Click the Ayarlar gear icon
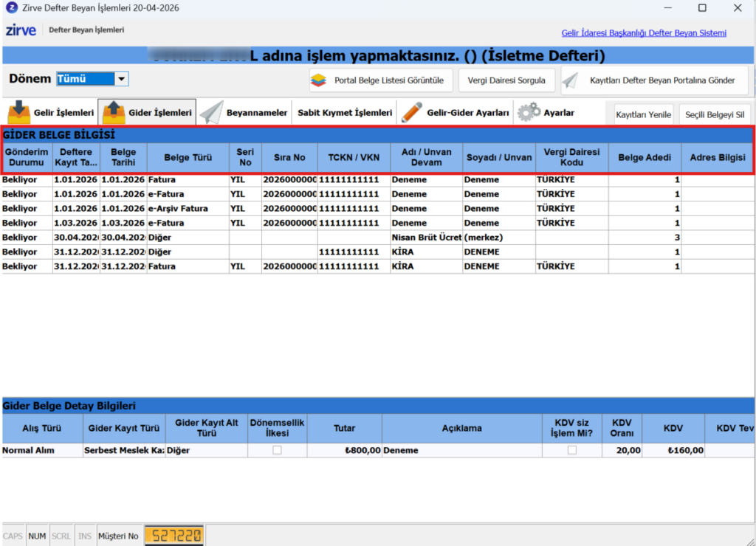 pos(529,112)
